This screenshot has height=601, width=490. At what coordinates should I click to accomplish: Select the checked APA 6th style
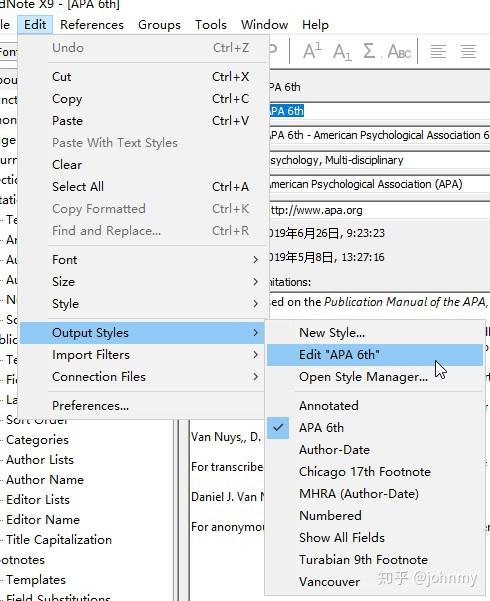[x=375, y=428]
